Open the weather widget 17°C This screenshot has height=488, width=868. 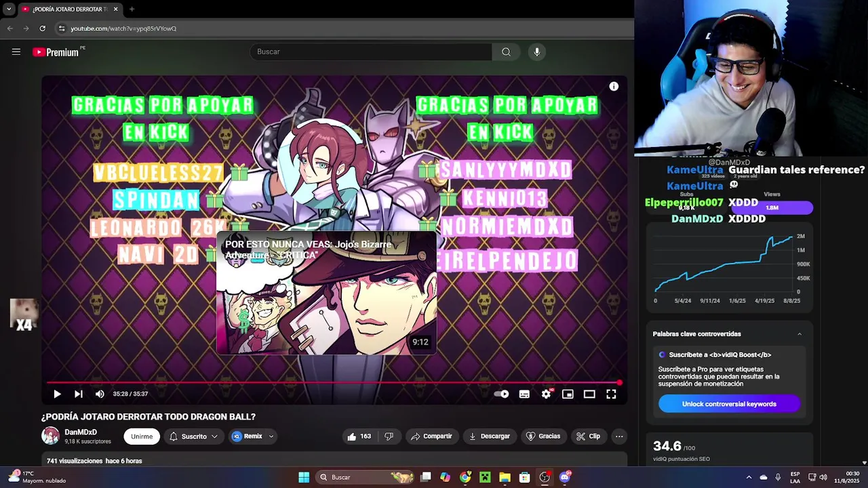[38, 477]
